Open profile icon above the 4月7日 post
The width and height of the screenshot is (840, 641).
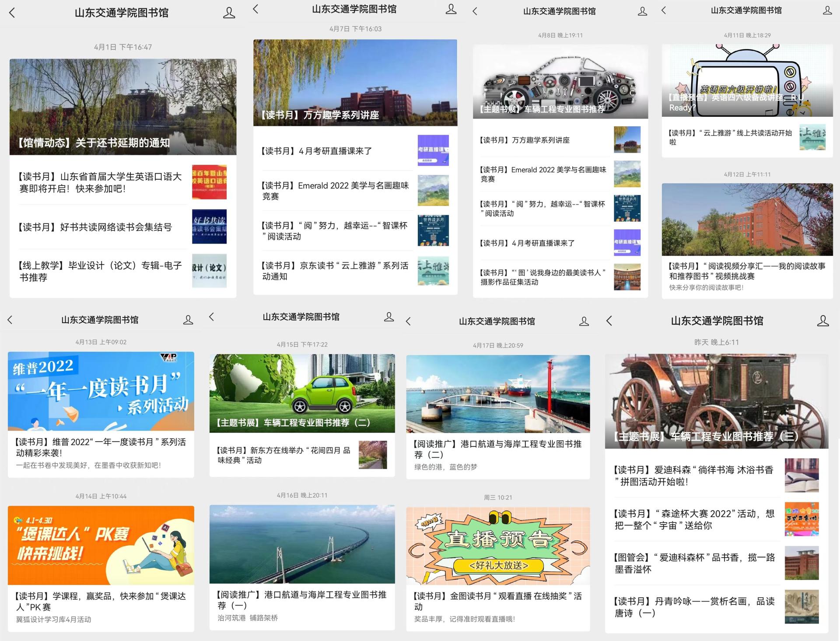451,9
